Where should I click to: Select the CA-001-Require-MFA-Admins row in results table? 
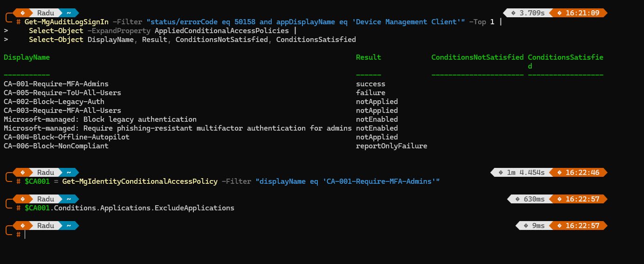point(56,84)
